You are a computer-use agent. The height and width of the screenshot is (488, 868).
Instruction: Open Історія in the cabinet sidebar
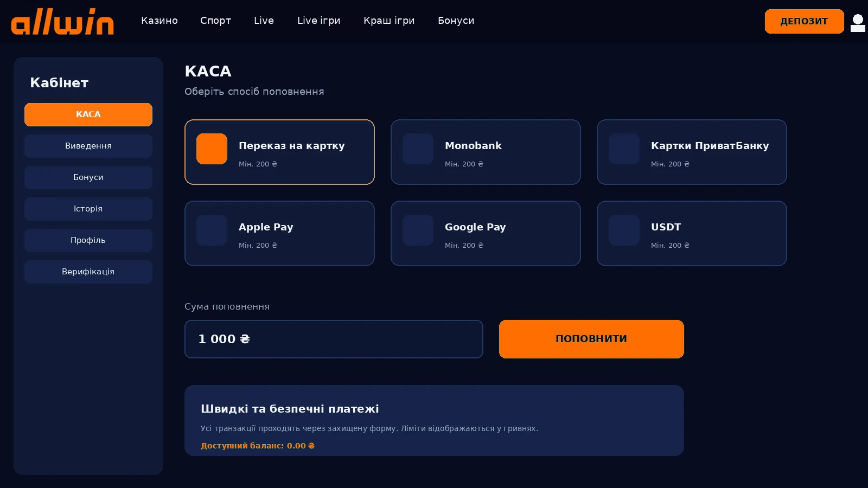point(88,209)
